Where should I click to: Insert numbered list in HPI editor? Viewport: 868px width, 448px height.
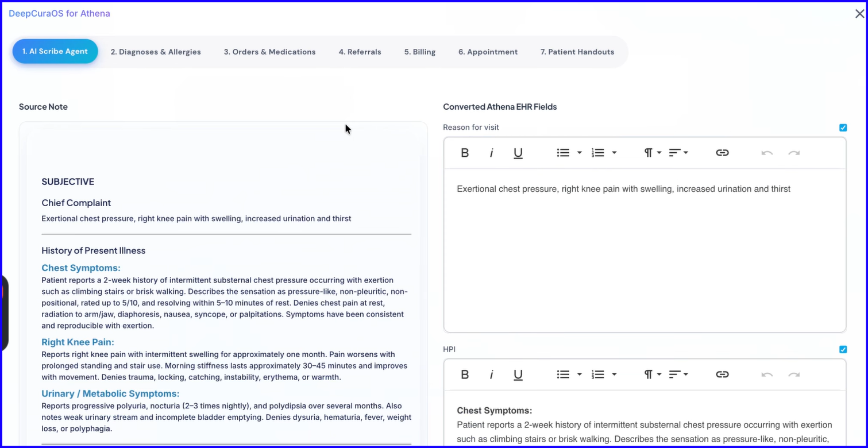[598, 374]
